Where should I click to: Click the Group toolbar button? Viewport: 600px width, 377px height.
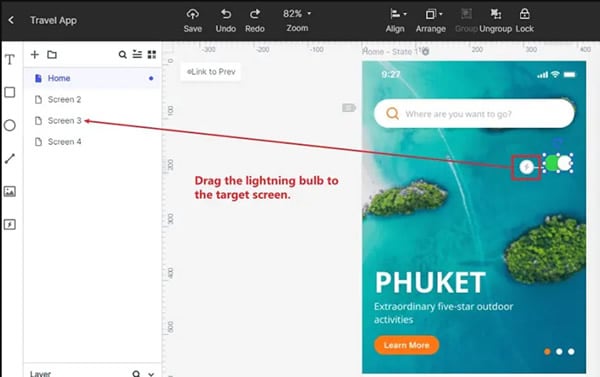pyautogui.click(x=466, y=20)
